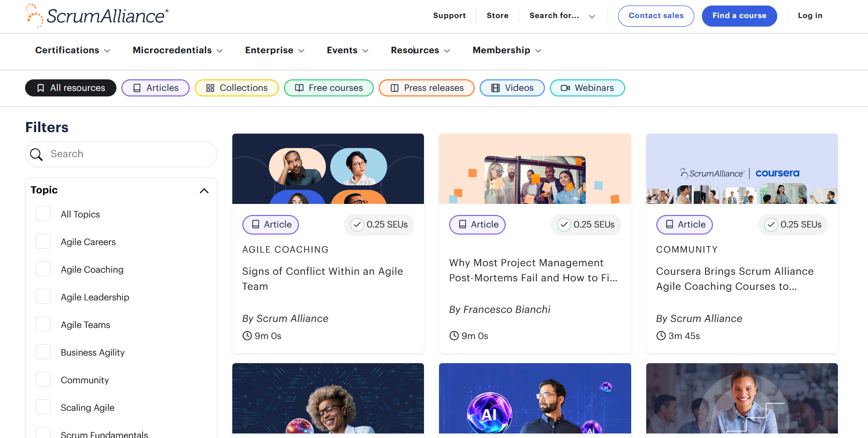The height and width of the screenshot is (438, 868).
Task: Open Signs of Conflict Within an Agile Team article
Action: [323, 279]
